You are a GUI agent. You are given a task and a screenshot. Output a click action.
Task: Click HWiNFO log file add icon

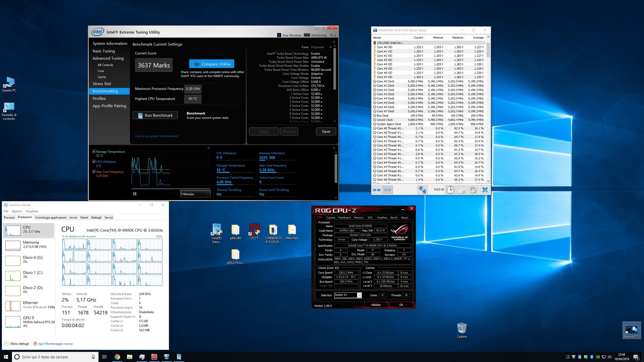click(x=462, y=190)
